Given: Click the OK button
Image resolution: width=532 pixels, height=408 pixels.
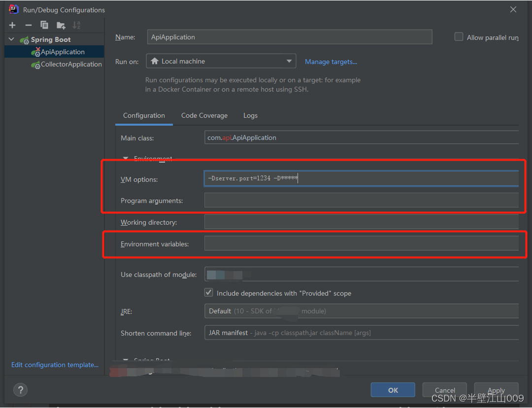Looking at the screenshot, I should pos(393,390).
